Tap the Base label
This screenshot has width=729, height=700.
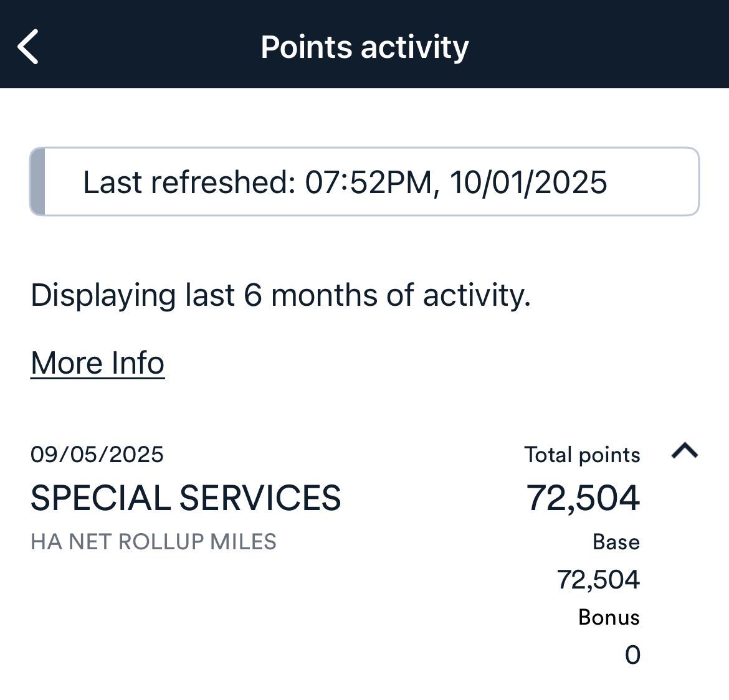(616, 542)
